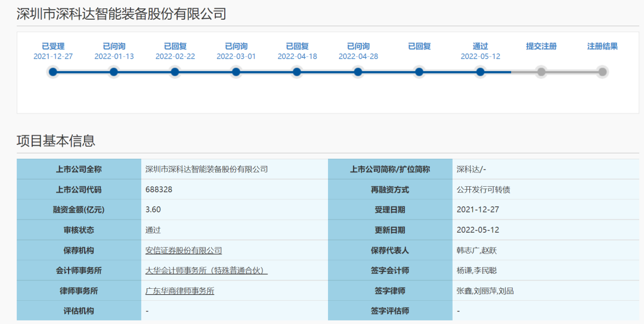
Task: Click the 律师事务所 header cell
Action: pyautogui.click(x=79, y=291)
